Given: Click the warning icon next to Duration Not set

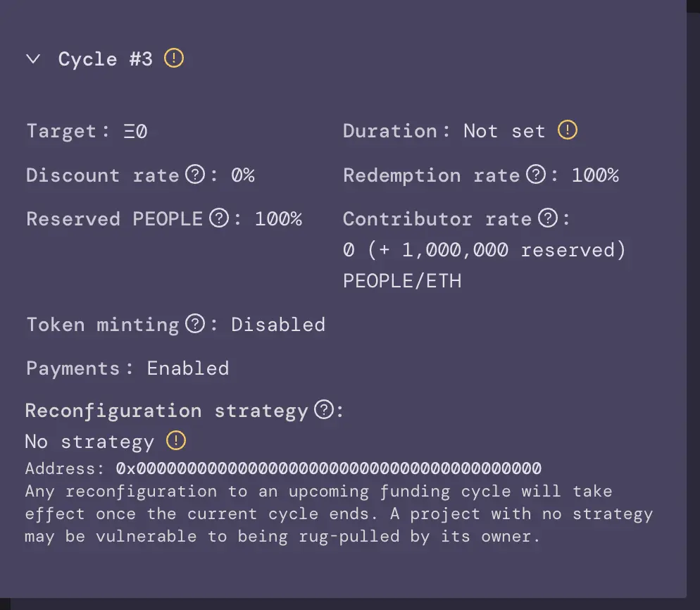Looking at the screenshot, I should coord(568,130).
